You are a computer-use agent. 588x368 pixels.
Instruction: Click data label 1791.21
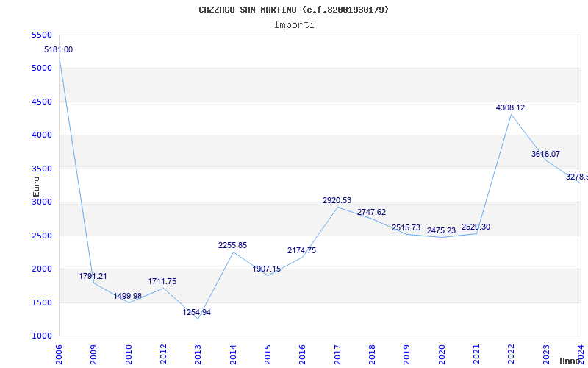pos(93,277)
